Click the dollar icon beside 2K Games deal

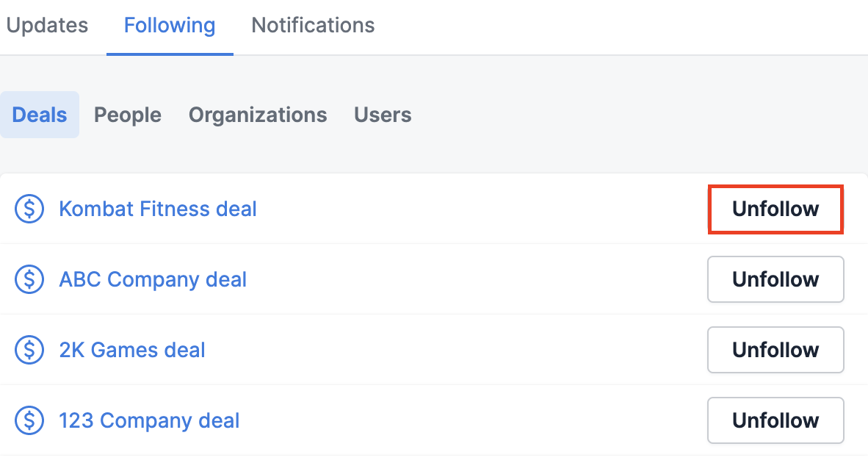coord(29,350)
